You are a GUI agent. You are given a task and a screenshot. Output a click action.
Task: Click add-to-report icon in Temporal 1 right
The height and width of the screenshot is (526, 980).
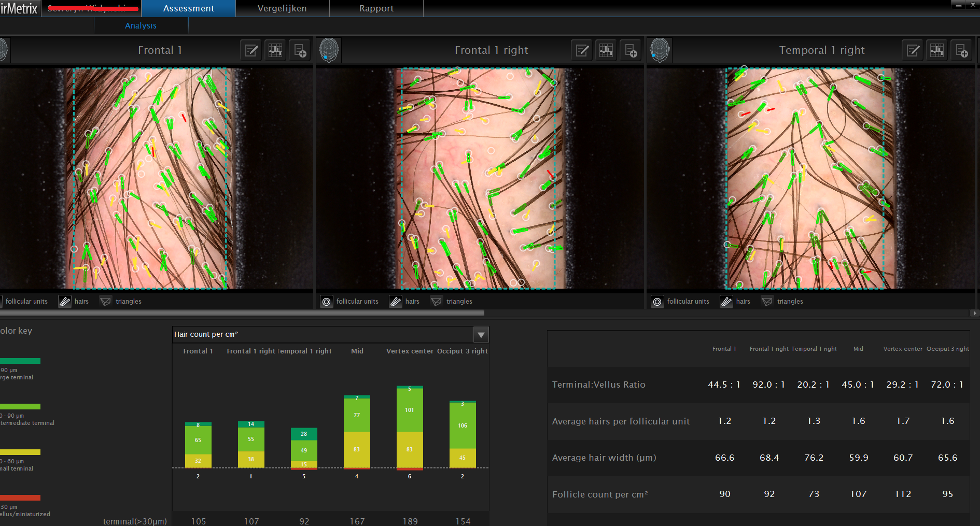coord(961,50)
